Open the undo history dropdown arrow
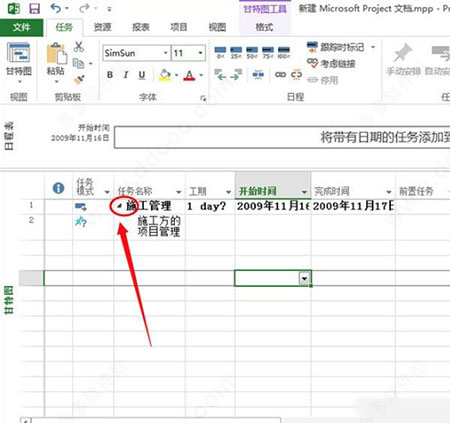Viewport: 450px width, 423px height. point(67,8)
